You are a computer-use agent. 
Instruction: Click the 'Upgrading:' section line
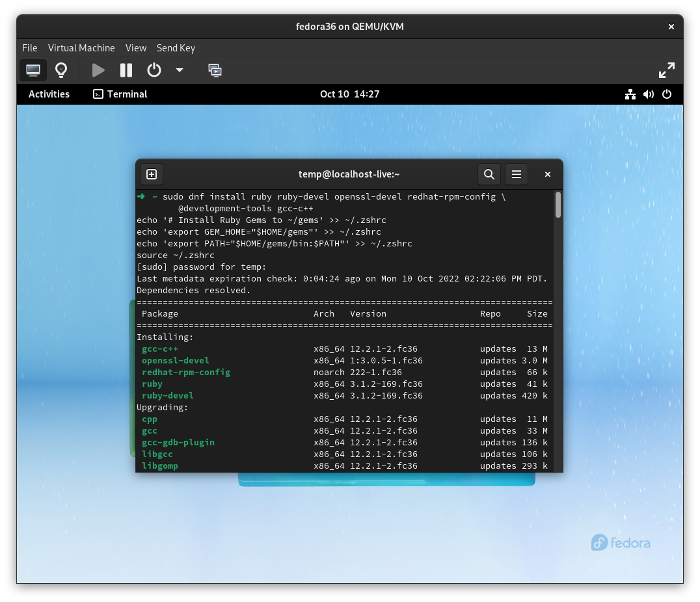(x=162, y=408)
